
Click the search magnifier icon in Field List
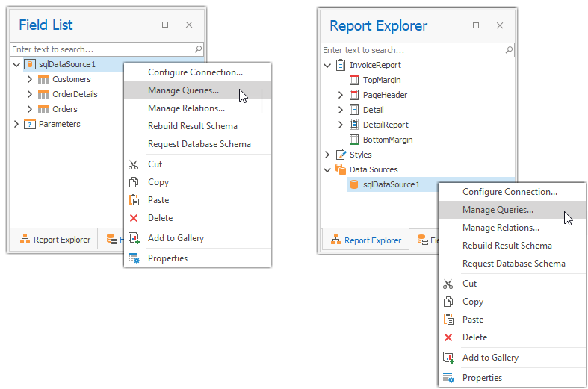coord(198,49)
